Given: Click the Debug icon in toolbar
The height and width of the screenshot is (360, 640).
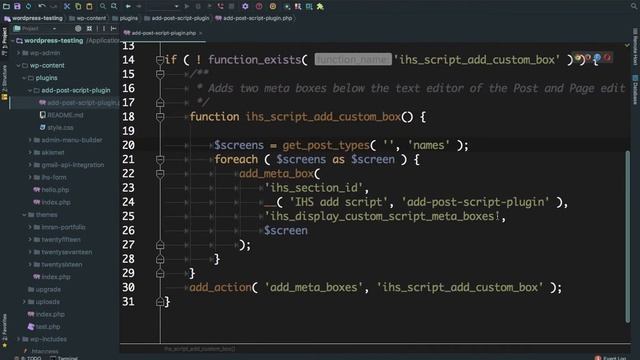Looking at the screenshot, I should pyautogui.click(x=198, y=6).
